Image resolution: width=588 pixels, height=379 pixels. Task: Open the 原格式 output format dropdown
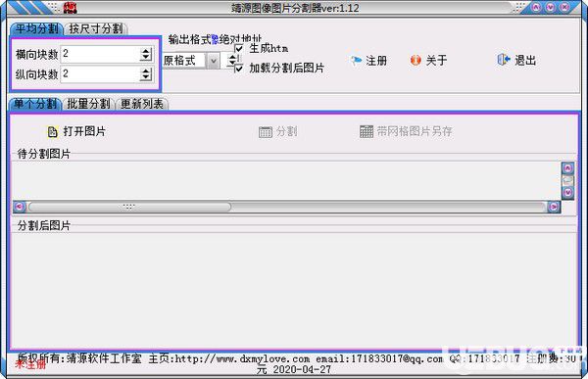click(x=213, y=61)
